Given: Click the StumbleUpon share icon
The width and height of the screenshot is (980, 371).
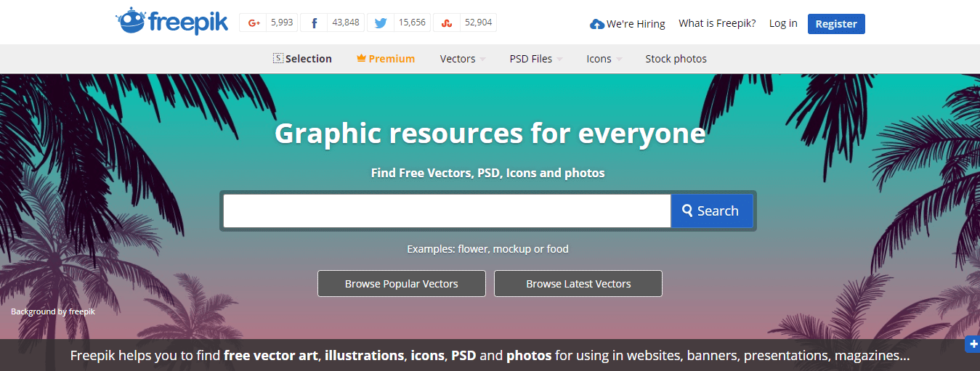Looking at the screenshot, I should point(446,23).
